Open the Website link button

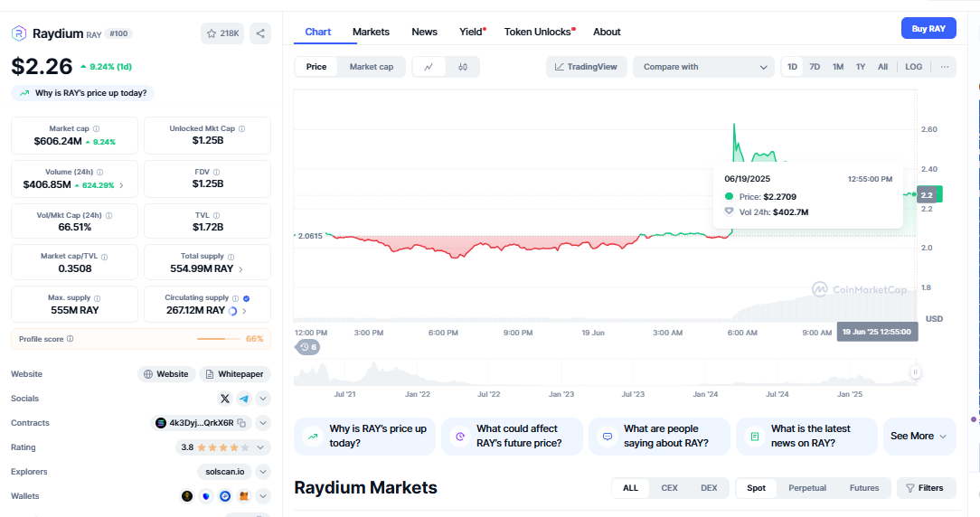pos(166,374)
